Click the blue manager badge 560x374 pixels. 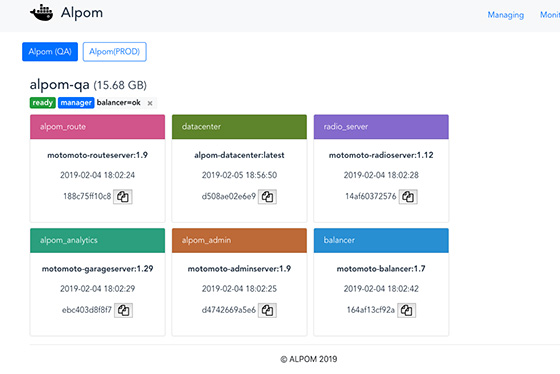[x=76, y=103]
